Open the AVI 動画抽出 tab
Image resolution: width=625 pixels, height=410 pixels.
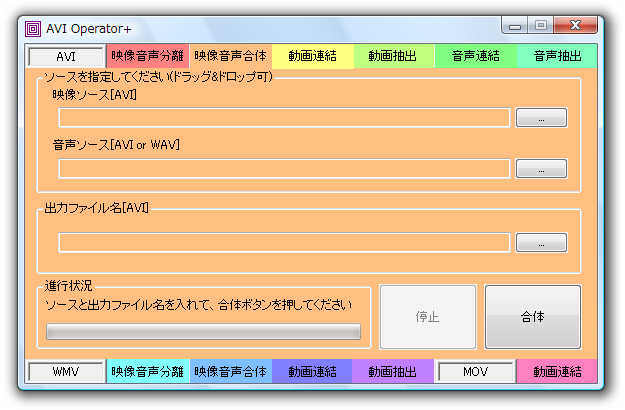393,56
